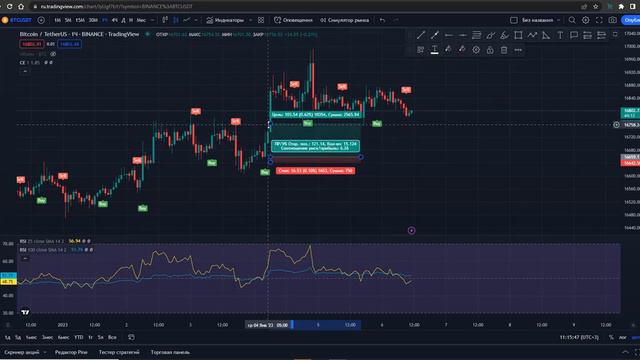The width and height of the screenshot is (640, 360).
Task: Select the Fibonacci lines tool
Action: click(x=476, y=36)
